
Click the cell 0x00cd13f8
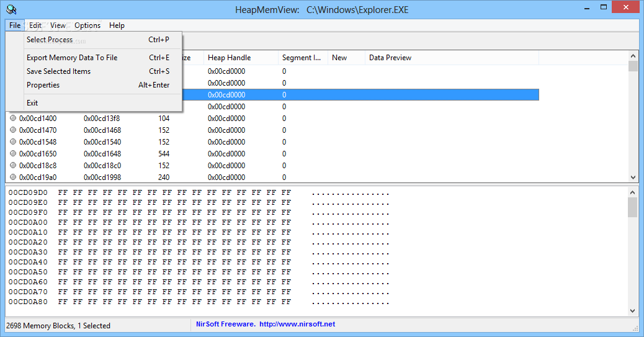[x=102, y=119]
